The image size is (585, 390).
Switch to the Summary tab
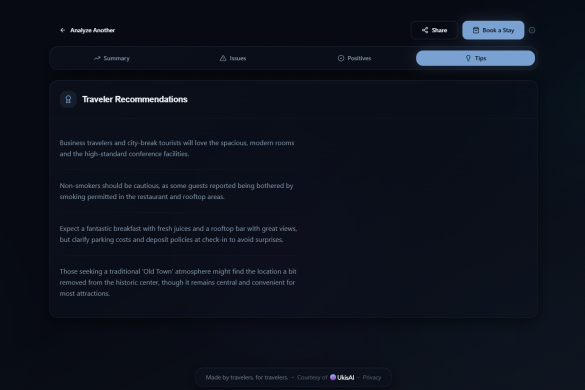pyautogui.click(x=112, y=58)
